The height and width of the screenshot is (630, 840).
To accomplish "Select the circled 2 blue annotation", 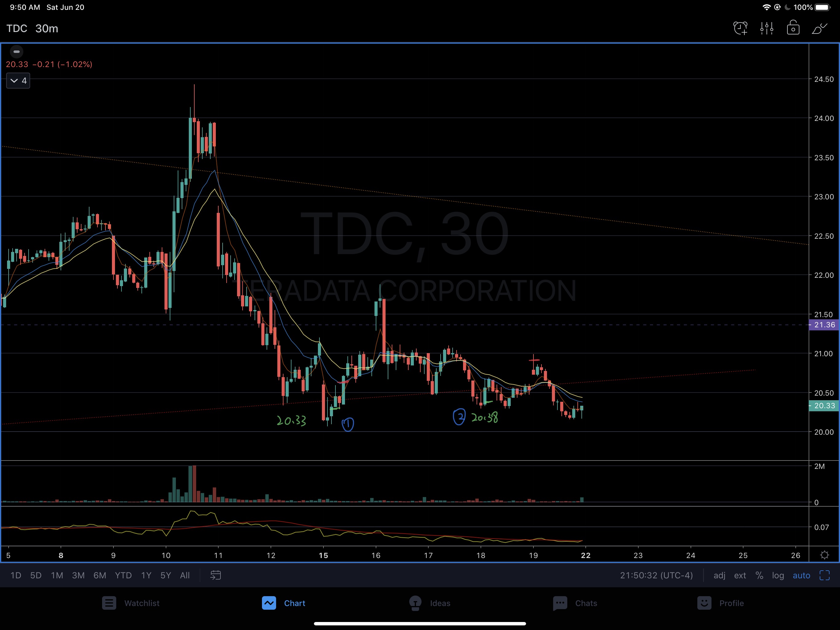I will pyautogui.click(x=459, y=417).
